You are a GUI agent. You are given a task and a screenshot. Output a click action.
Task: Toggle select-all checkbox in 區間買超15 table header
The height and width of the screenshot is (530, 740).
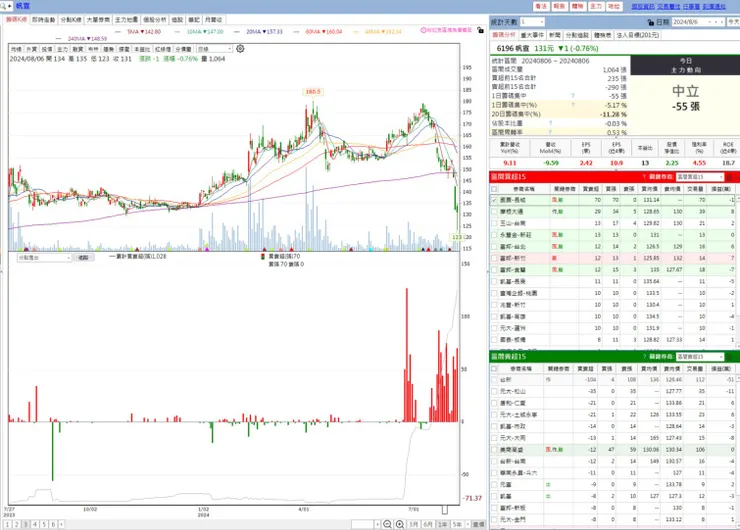coord(494,189)
